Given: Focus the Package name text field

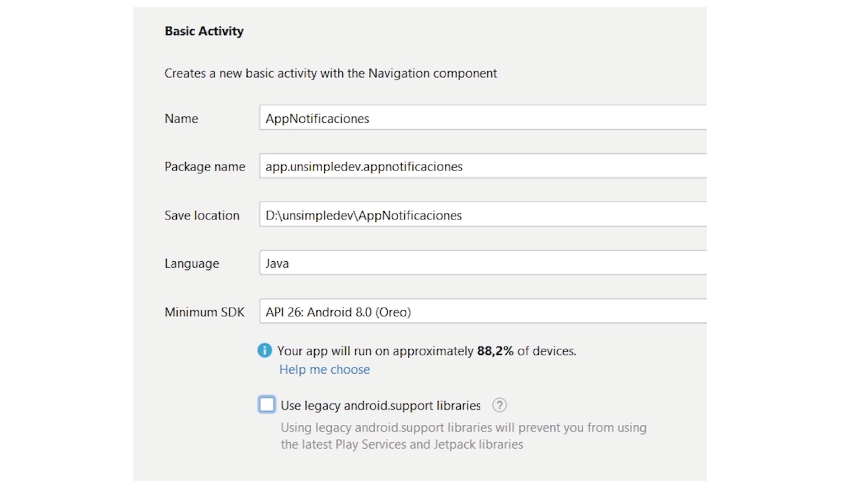Looking at the screenshot, I should [482, 166].
